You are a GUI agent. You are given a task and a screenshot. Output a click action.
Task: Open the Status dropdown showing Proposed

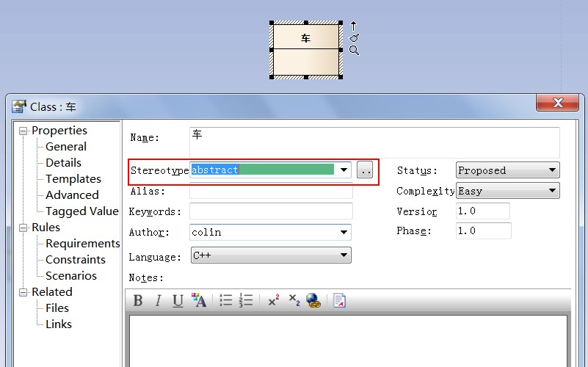click(551, 170)
